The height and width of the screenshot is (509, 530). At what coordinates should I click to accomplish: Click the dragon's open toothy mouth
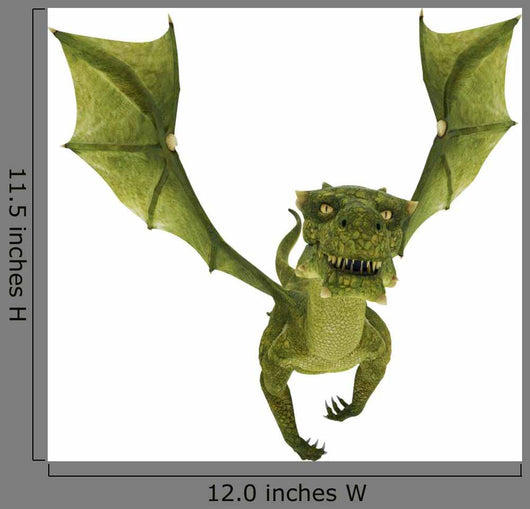pyautogui.click(x=353, y=265)
